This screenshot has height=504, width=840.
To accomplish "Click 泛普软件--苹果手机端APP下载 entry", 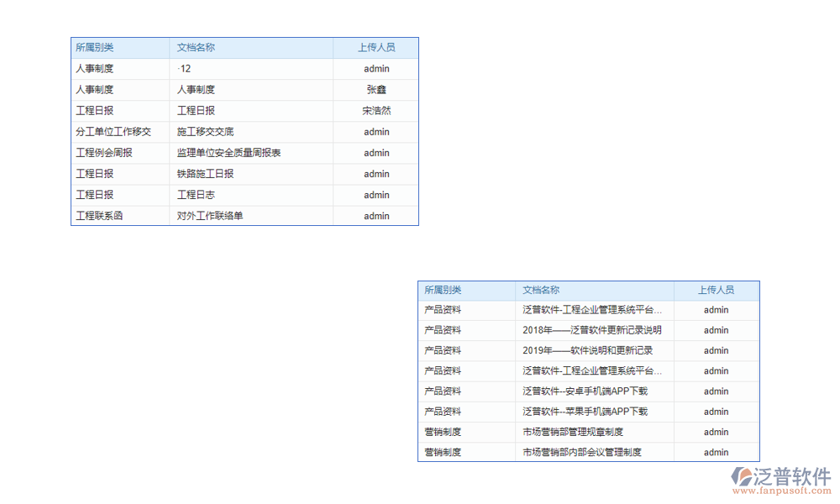I will coord(585,412).
